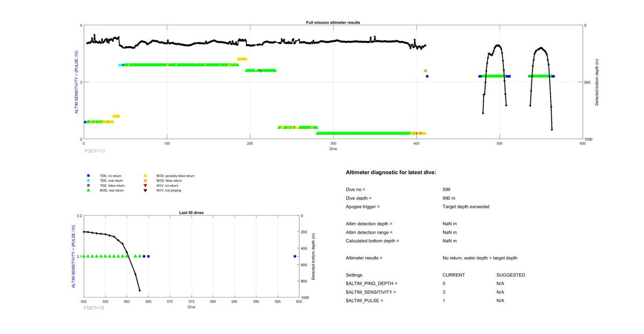Click the '$ALTIM_PULSE =' setting label
This screenshot has height=334, width=644.
pos(364,301)
